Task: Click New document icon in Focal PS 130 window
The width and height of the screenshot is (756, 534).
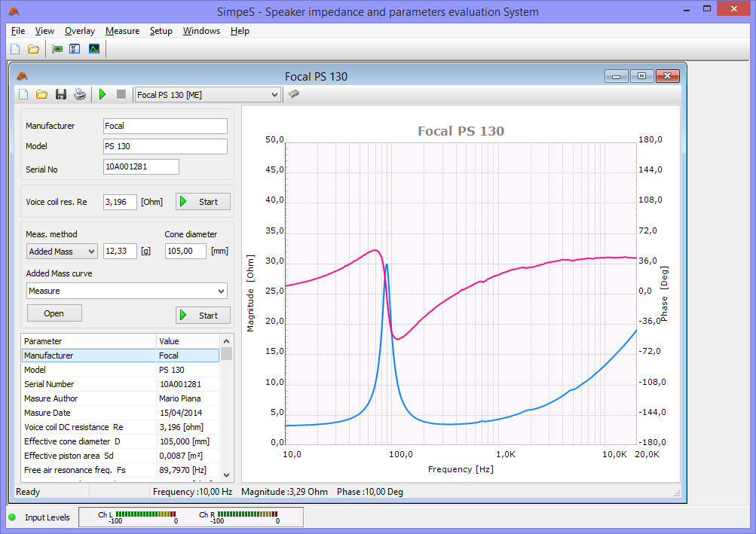Action: click(x=23, y=94)
